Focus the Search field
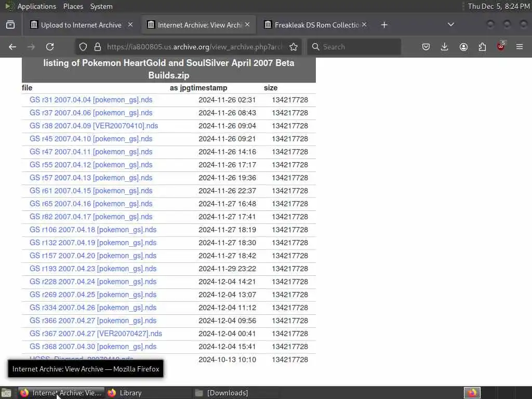The width and height of the screenshot is (532, 399). [354, 47]
